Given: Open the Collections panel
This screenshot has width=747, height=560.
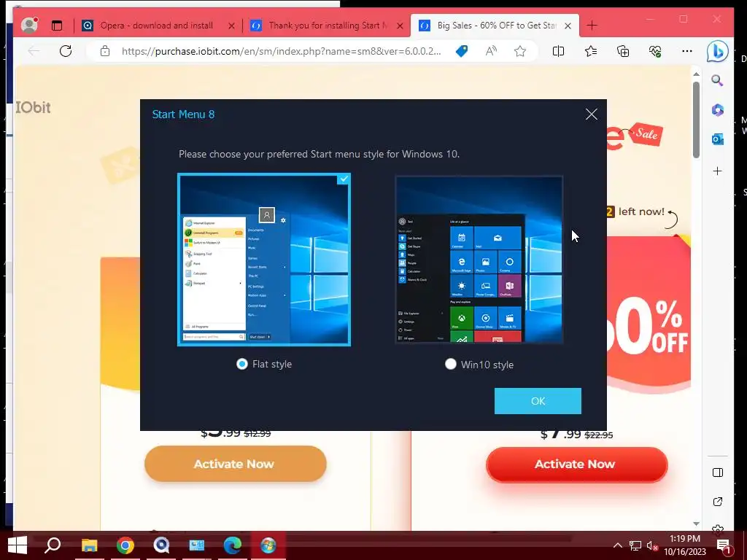Looking at the screenshot, I should point(623,51).
